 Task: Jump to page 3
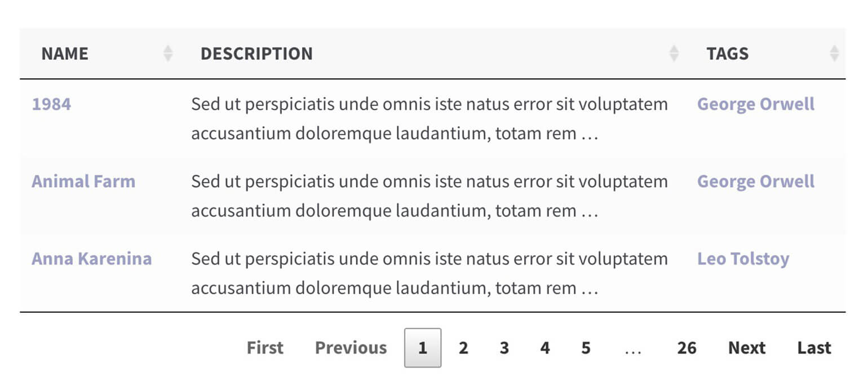point(504,348)
